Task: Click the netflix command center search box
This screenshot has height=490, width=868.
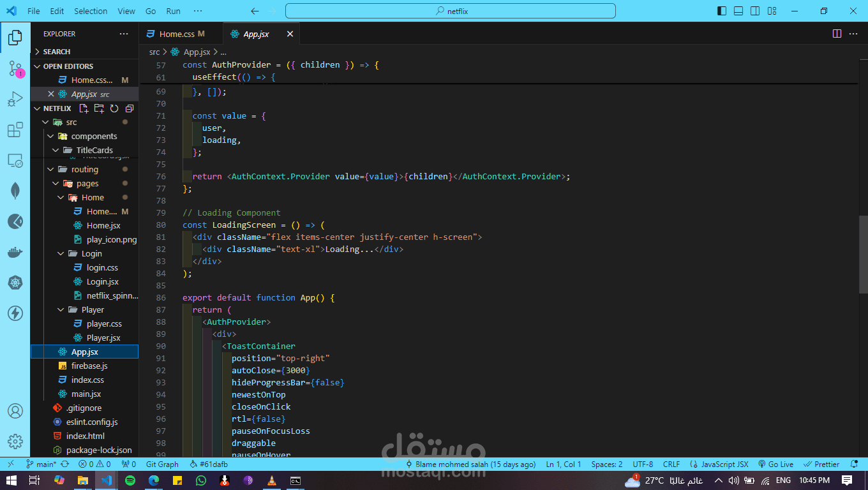Action: tap(451, 11)
